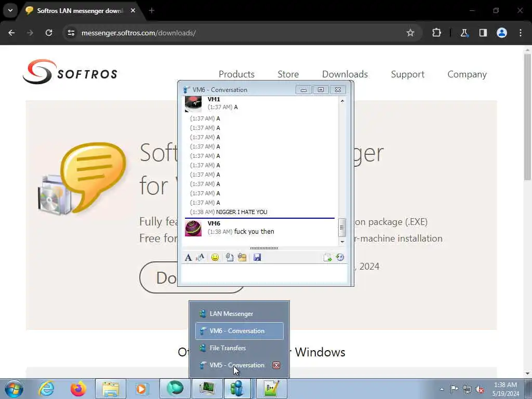Go forward in the browser

[x=30, y=33]
